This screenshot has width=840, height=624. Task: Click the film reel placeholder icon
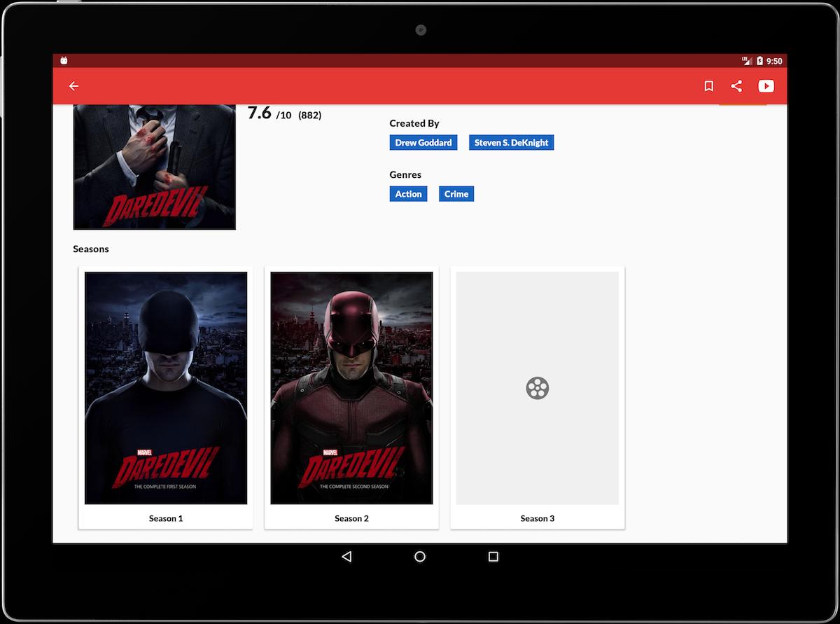pyautogui.click(x=537, y=388)
